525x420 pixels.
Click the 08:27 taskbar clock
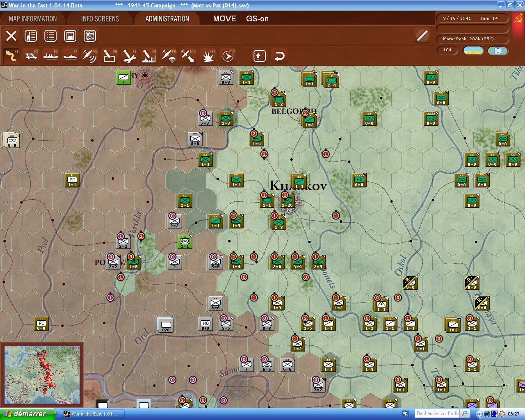tap(514, 414)
